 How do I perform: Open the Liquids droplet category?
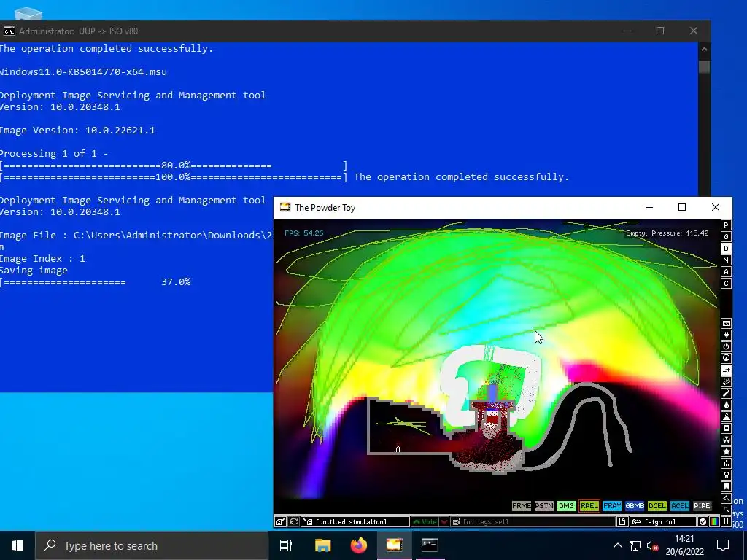(x=726, y=405)
